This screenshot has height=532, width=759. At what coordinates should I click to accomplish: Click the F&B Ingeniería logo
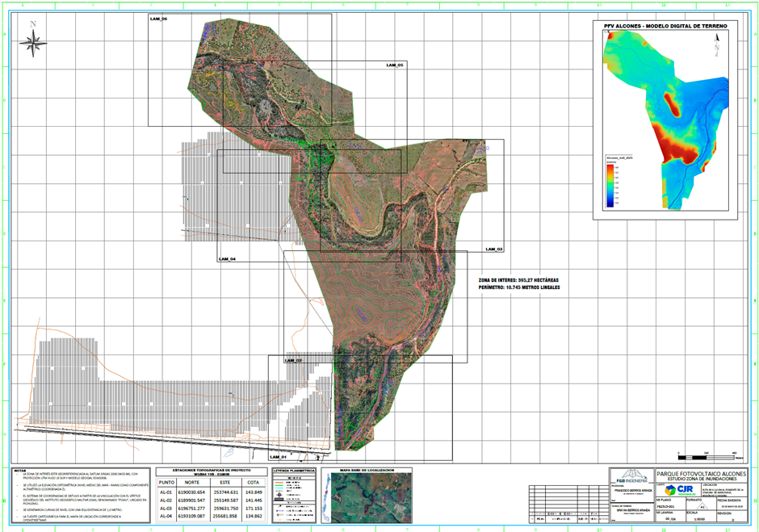tap(631, 475)
